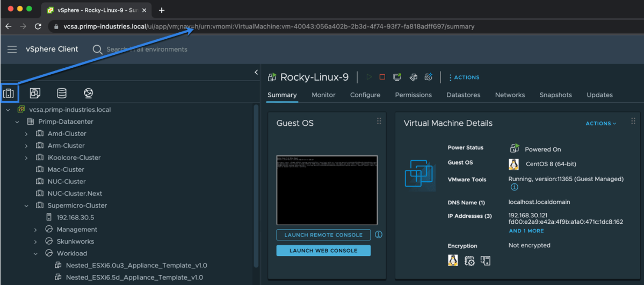The height and width of the screenshot is (285, 644).
Task: Click Launch Web Console button
Action: 324,251
